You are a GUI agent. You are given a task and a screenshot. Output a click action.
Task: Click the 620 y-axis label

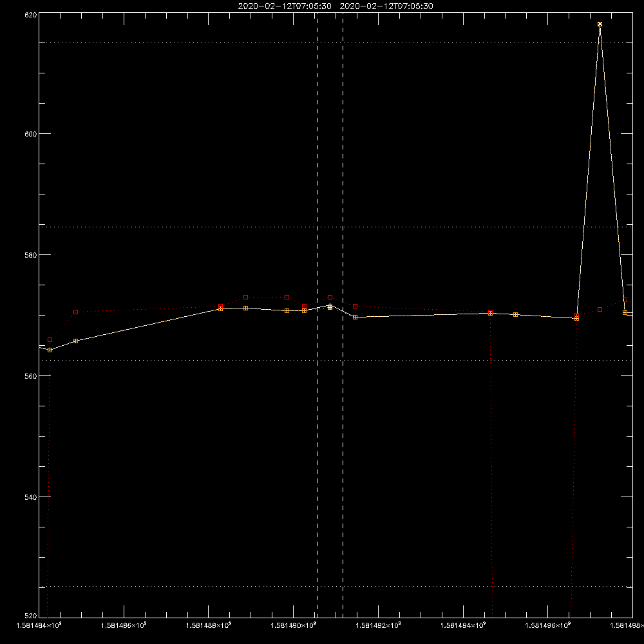(x=31, y=15)
